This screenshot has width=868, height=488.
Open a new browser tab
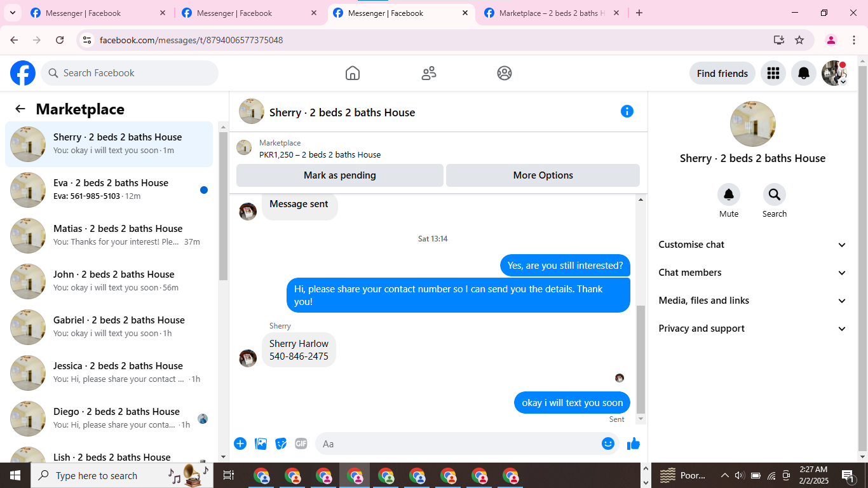pos(639,13)
